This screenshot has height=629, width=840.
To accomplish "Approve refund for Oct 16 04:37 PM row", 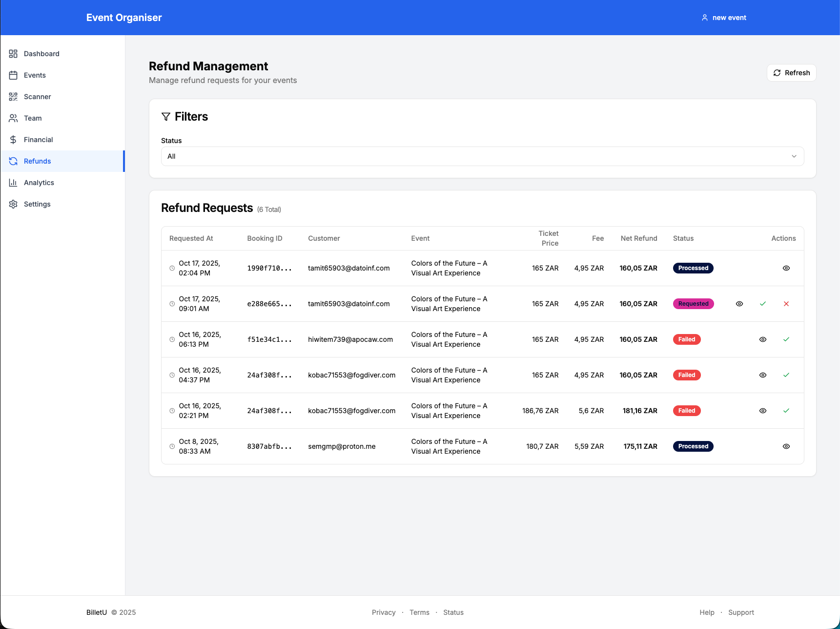I will point(786,375).
